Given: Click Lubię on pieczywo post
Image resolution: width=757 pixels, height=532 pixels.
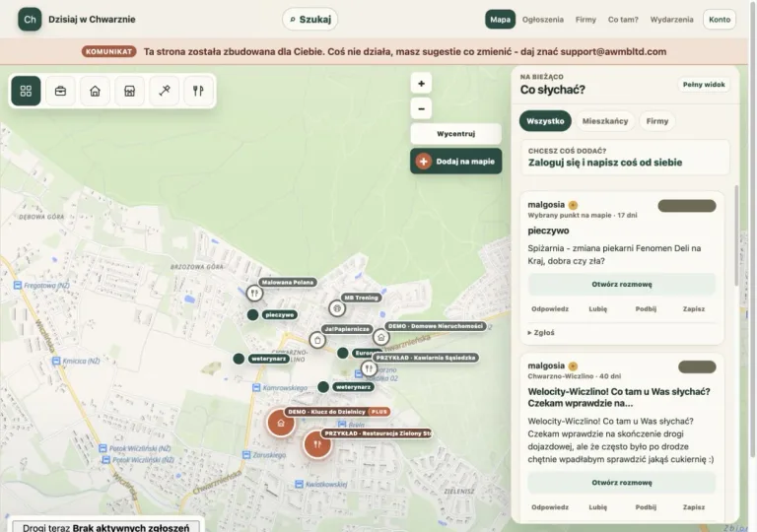Looking at the screenshot, I should coord(597,309).
